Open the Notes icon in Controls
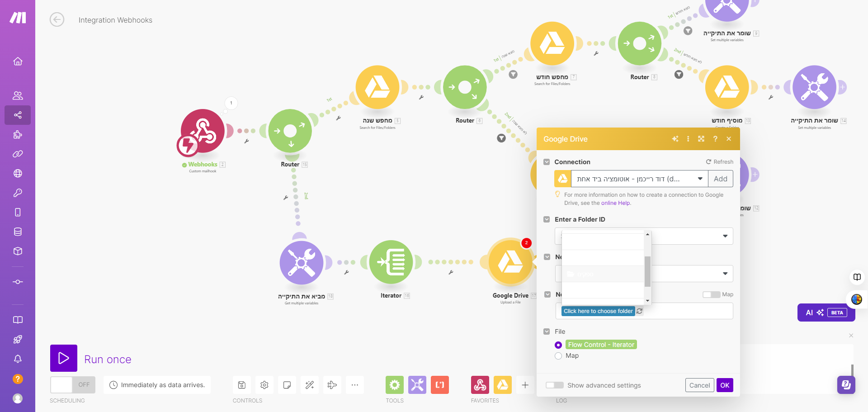This screenshot has width=868, height=412. (287, 385)
